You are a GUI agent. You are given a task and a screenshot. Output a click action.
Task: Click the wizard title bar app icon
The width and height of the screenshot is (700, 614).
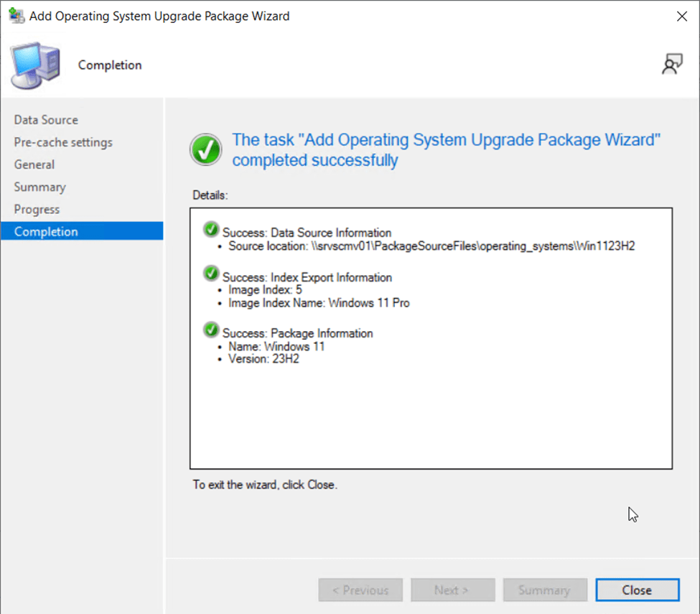(16, 16)
